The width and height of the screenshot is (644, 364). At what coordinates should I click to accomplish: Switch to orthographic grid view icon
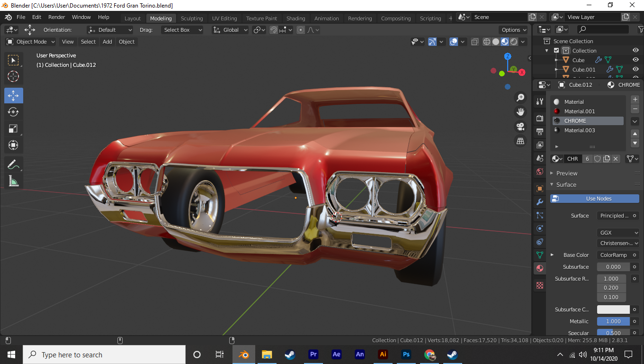click(520, 141)
